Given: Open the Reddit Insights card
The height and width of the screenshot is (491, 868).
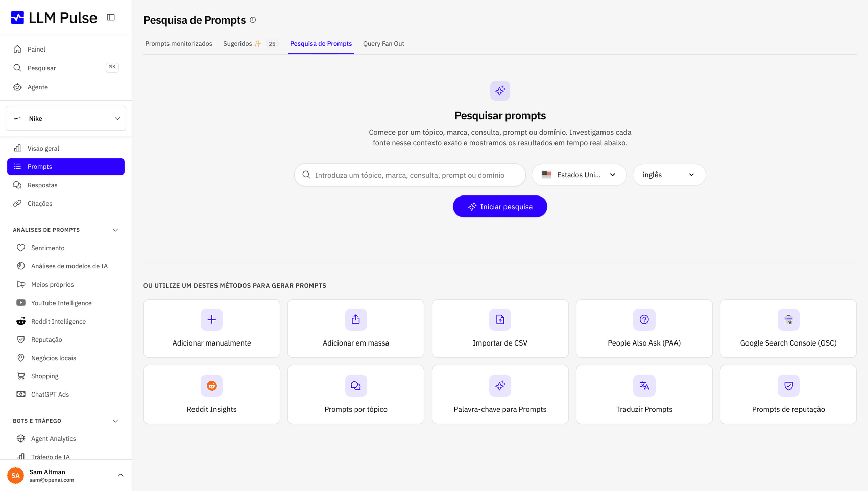Looking at the screenshot, I should coord(212,395).
